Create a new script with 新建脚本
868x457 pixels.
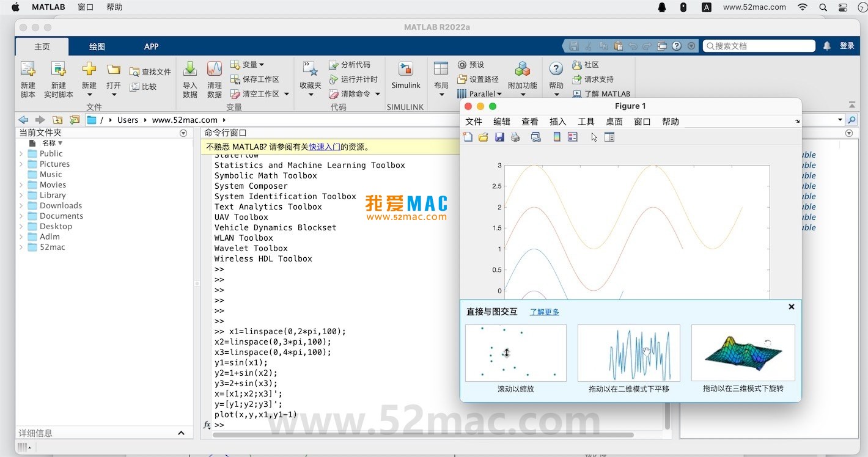[28, 79]
